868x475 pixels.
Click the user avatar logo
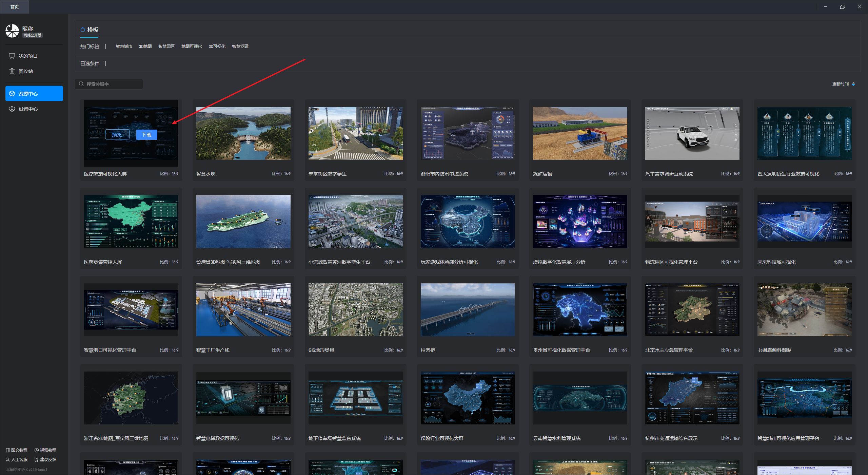(x=12, y=31)
